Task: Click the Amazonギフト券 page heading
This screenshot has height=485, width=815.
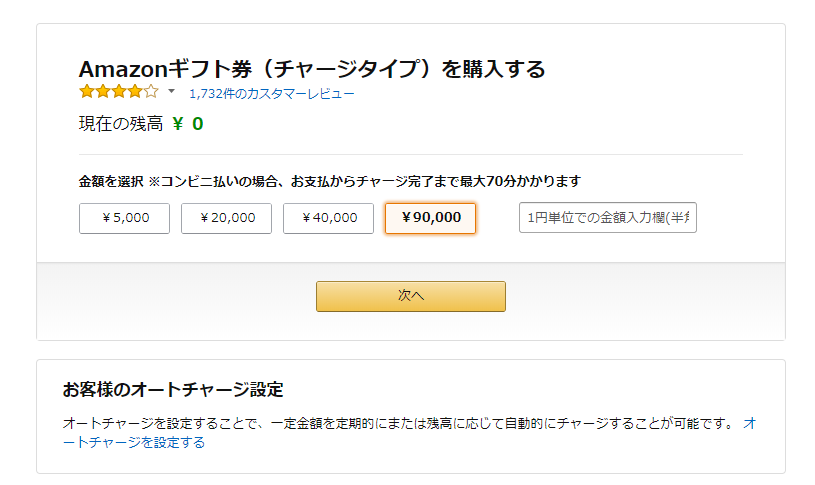Action: point(312,69)
